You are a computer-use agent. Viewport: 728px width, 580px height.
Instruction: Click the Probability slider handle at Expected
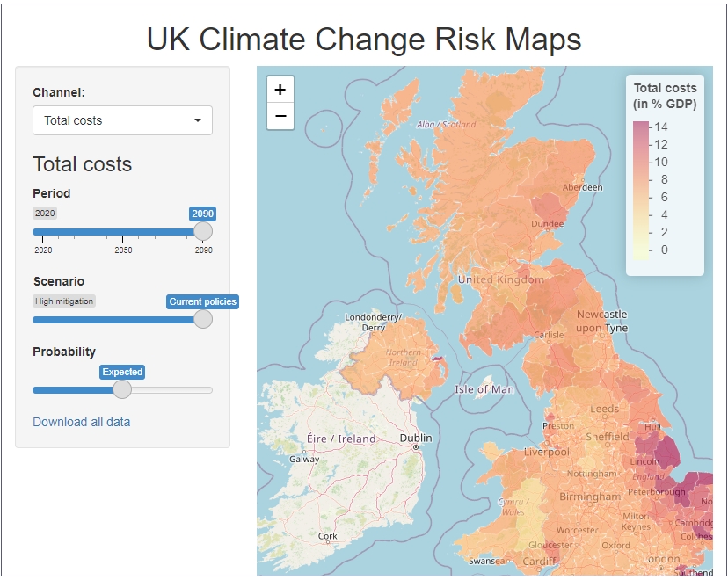click(x=122, y=389)
